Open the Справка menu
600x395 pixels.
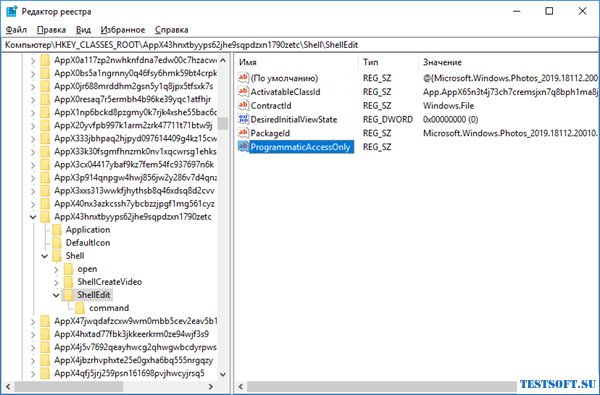coord(171,30)
